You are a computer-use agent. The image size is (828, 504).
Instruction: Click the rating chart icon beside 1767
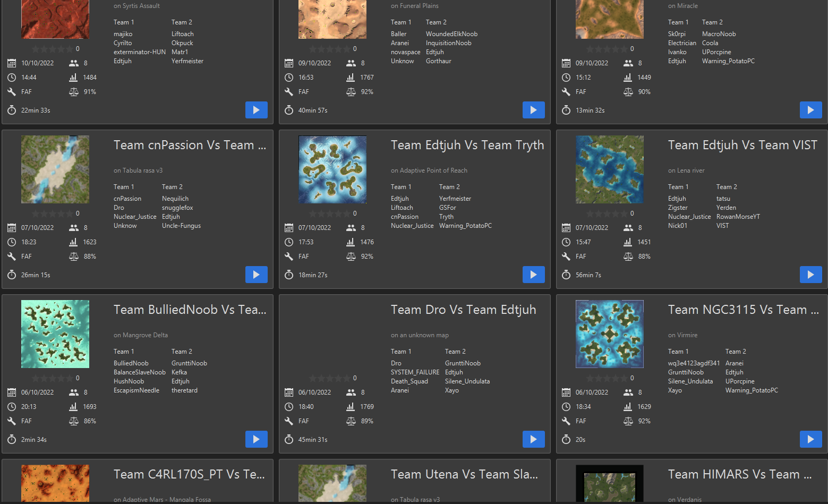351,78
